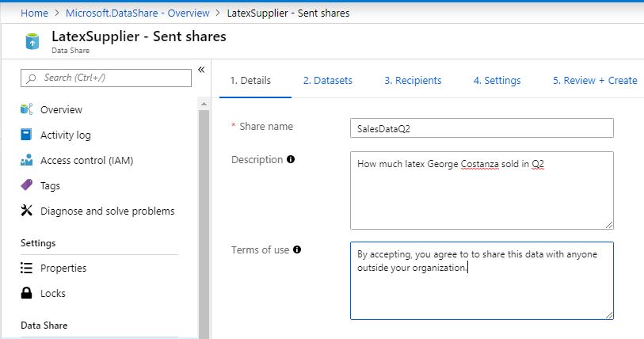
Task: Collapse the sidebar with double-chevron
Action: 201,70
